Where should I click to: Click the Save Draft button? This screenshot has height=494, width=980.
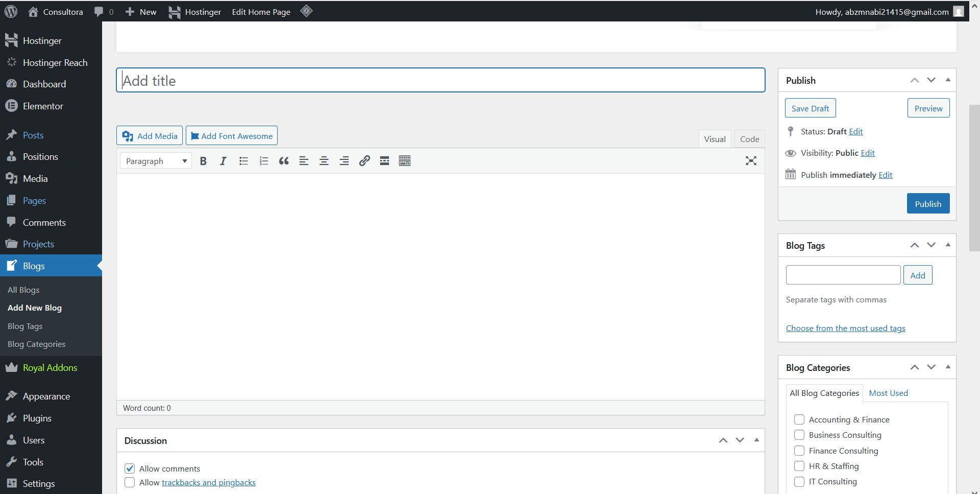point(810,108)
